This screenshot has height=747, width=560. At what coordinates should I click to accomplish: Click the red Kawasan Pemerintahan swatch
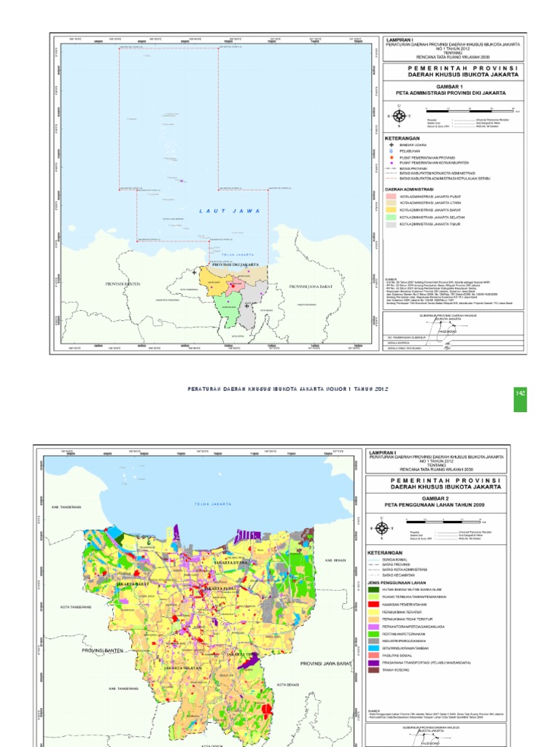coord(373,604)
